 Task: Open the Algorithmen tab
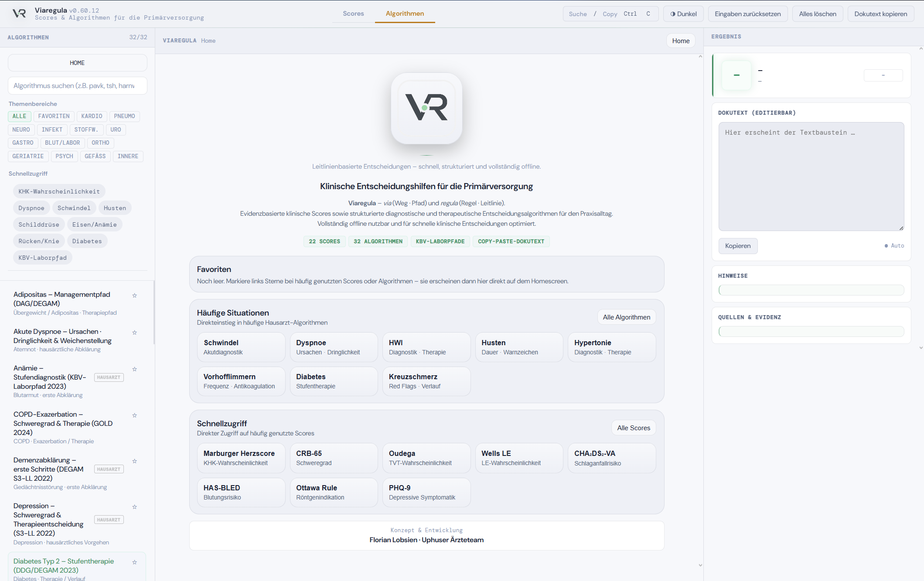point(405,14)
